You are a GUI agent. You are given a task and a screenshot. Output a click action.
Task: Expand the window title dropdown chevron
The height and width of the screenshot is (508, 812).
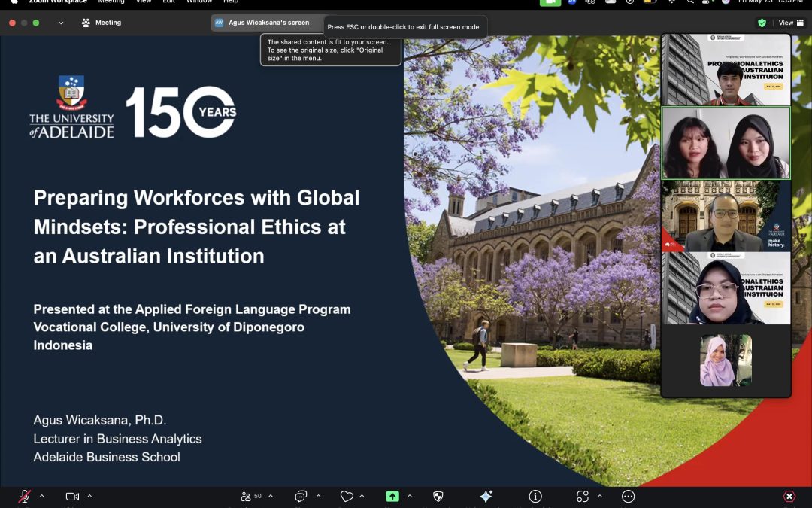click(61, 23)
